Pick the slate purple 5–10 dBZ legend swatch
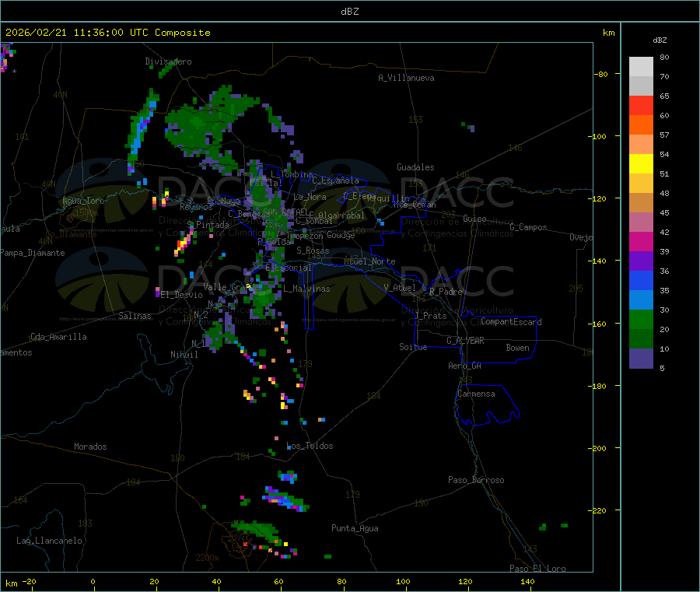The height and width of the screenshot is (592, 700). click(641, 359)
